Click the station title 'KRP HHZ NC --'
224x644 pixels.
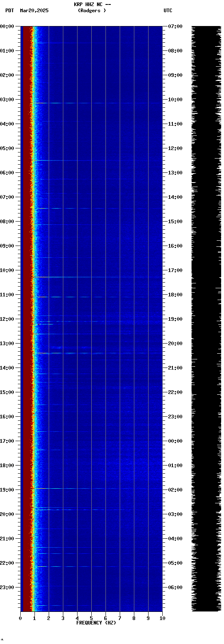[92, 4]
